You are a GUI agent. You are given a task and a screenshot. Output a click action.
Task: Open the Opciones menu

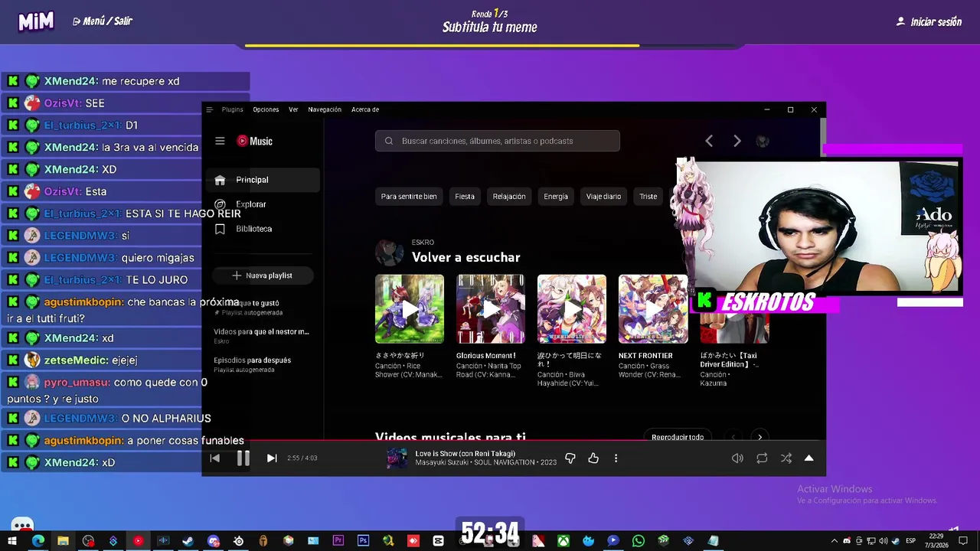[266, 109]
